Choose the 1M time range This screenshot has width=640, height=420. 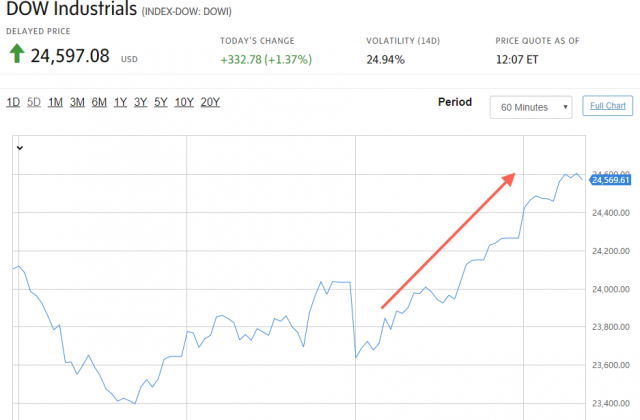56,102
